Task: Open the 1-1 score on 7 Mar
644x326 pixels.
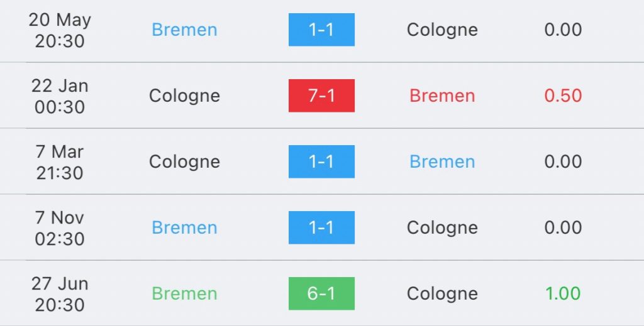Action: coord(321,161)
